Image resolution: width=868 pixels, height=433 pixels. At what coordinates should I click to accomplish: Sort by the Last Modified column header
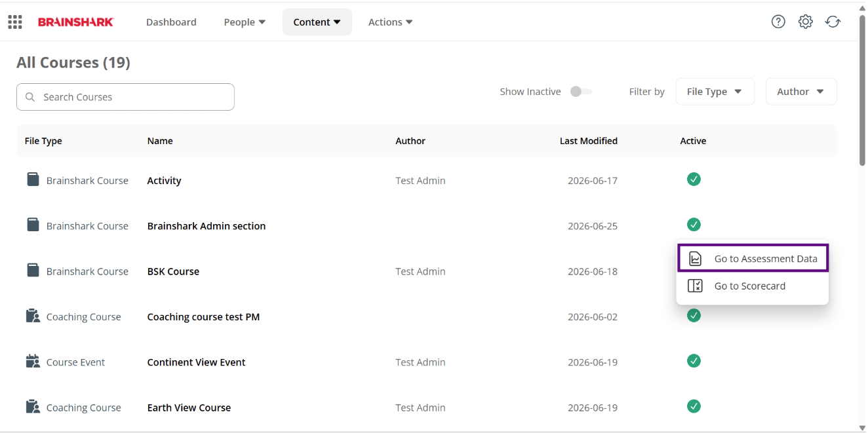589,141
